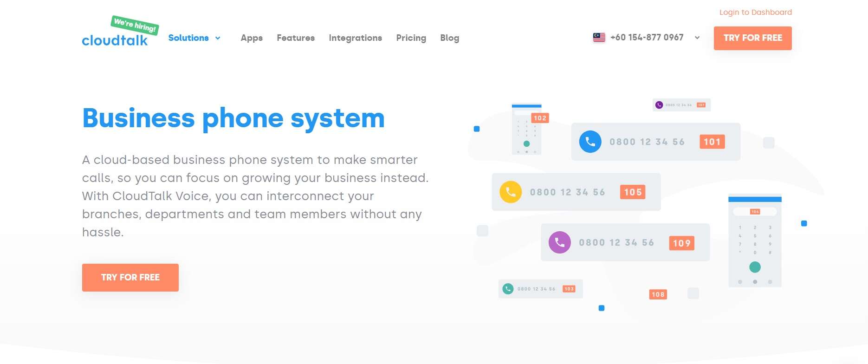Select phone number +60 154-877 0967
The height and width of the screenshot is (364, 868).
(x=647, y=38)
